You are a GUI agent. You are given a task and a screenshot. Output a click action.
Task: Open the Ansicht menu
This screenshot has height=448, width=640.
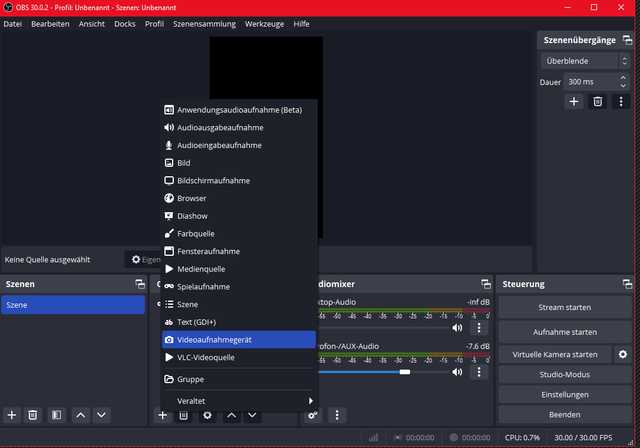[92, 24]
